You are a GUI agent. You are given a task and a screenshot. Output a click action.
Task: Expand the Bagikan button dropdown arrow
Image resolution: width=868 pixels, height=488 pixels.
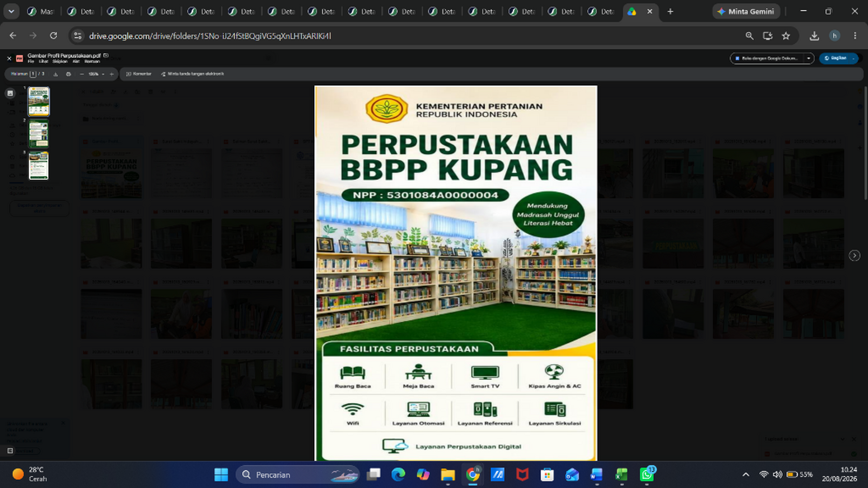[x=853, y=58]
